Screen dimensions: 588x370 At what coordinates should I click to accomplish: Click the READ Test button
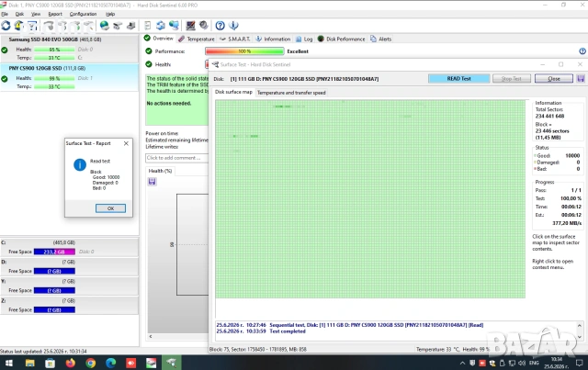pyautogui.click(x=459, y=79)
